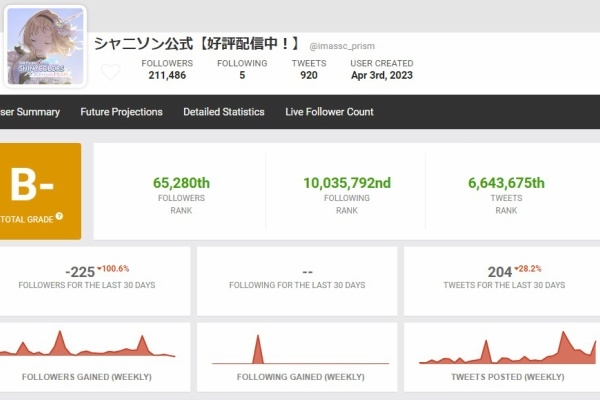Click the -225 followers last 30 days value
This screenshot has width=600, height=400.
(80, 272)
